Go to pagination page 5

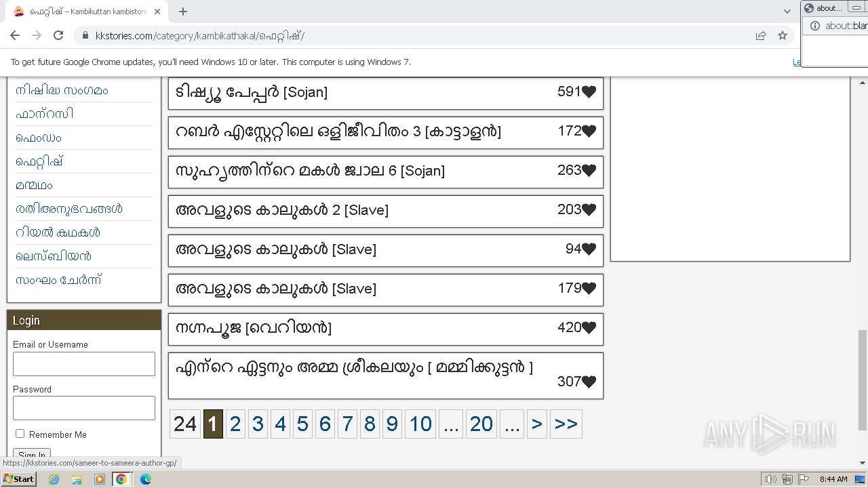(x=302, y=424)
